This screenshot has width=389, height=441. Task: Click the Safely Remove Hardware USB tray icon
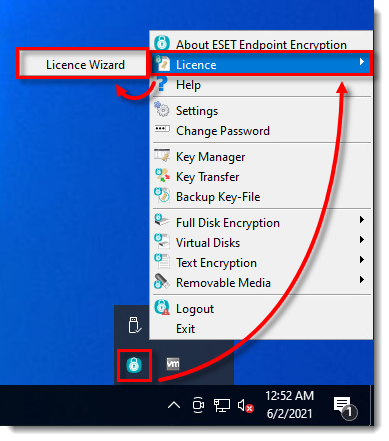click(134, 325)
